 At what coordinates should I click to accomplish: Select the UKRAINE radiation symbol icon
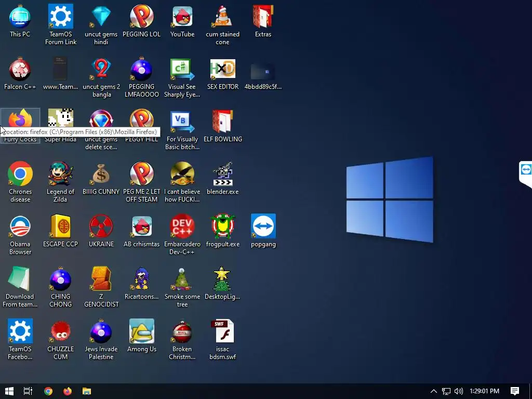point(101,227)
